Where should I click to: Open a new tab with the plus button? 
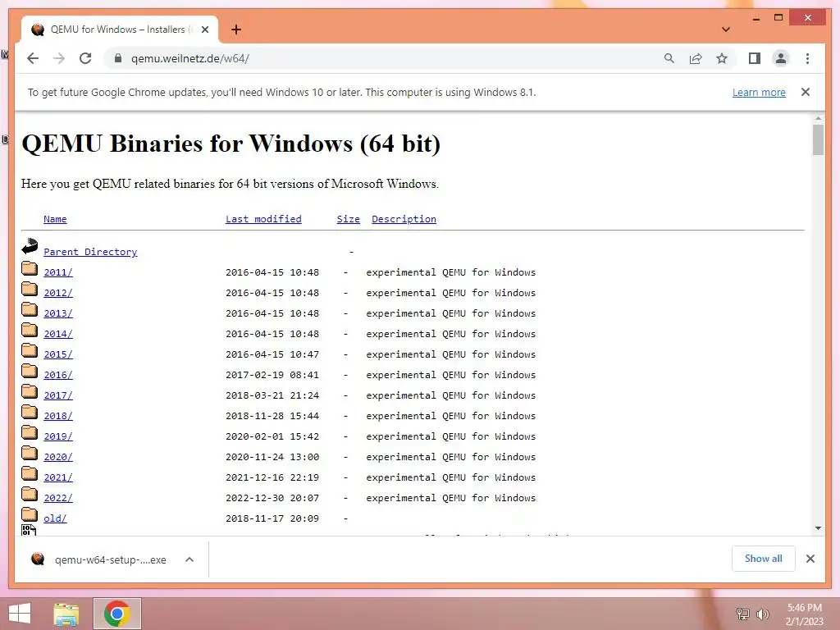click(236, 30)
